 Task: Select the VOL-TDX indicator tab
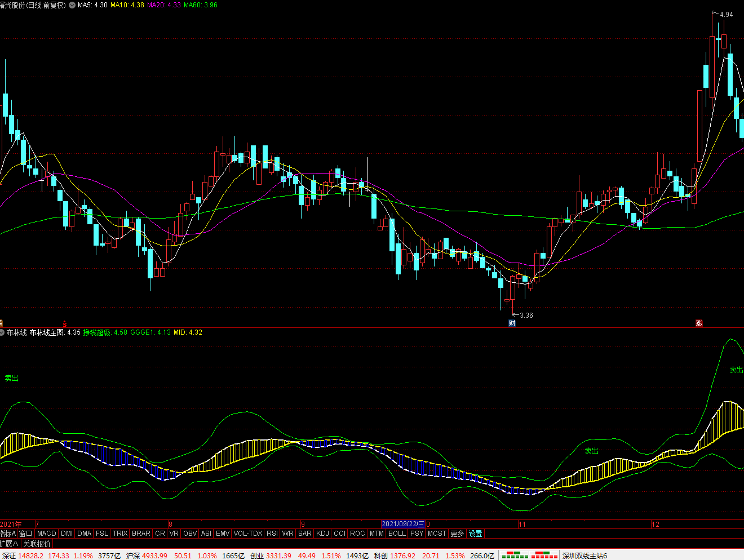point(248,534)
